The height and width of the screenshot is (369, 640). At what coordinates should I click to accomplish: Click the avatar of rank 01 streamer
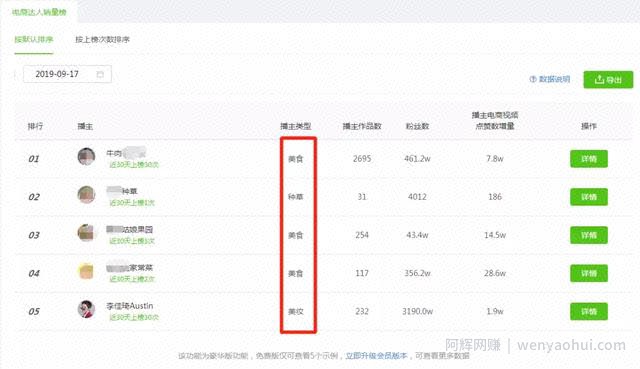tap(86, 156)
